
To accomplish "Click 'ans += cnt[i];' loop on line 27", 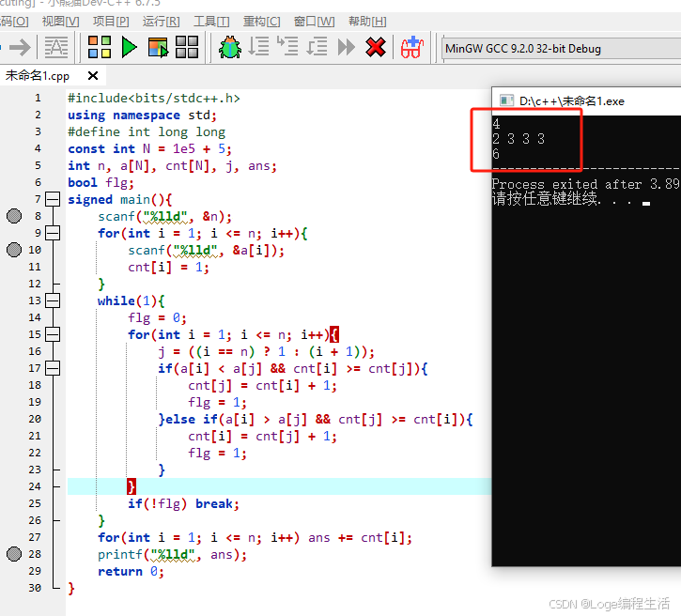I will (x=360, y=537).
